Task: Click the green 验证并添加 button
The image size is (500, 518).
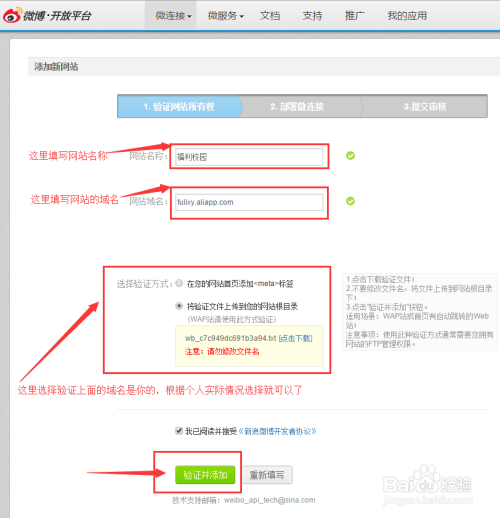Action: [x=205, y=475]
